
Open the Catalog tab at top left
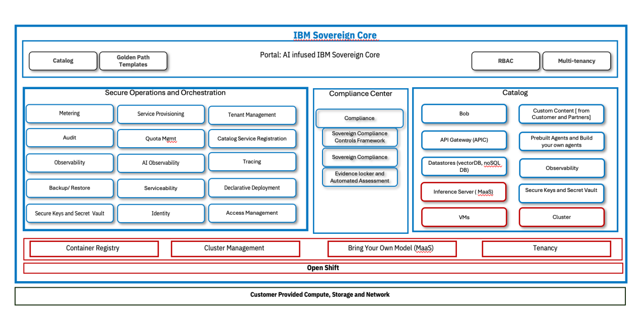(x=63, y=60)
